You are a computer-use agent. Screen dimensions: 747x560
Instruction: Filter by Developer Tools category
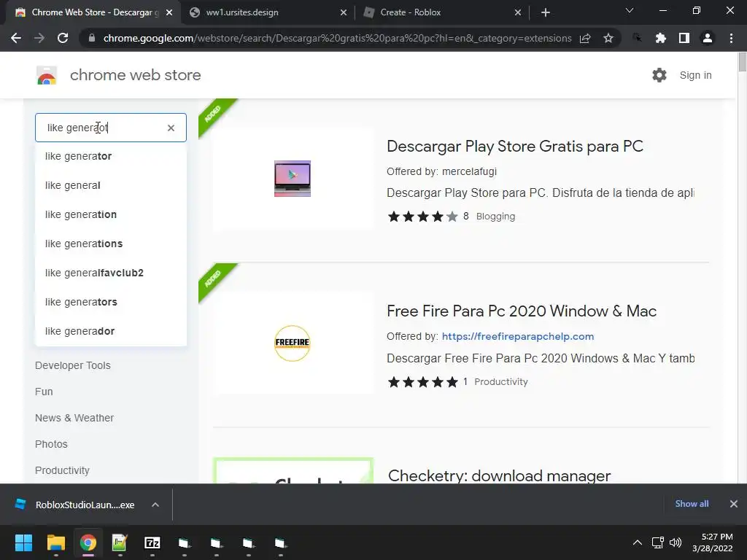pos(73,366)
